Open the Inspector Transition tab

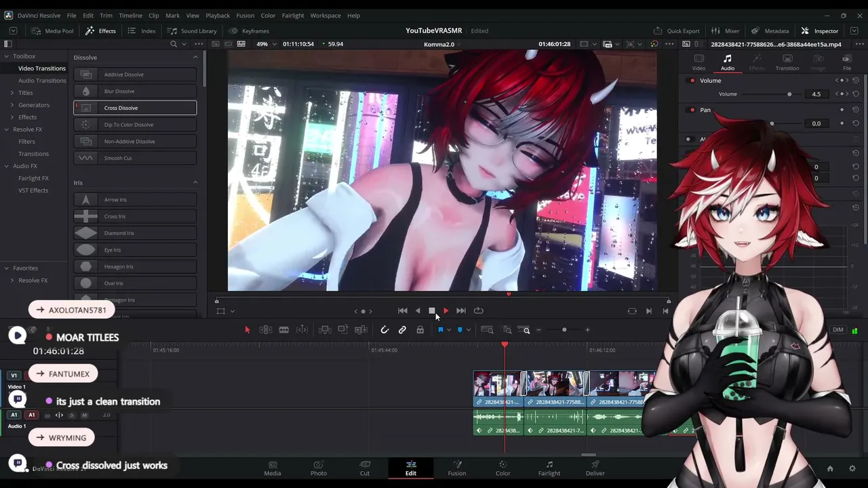[787, 62]
